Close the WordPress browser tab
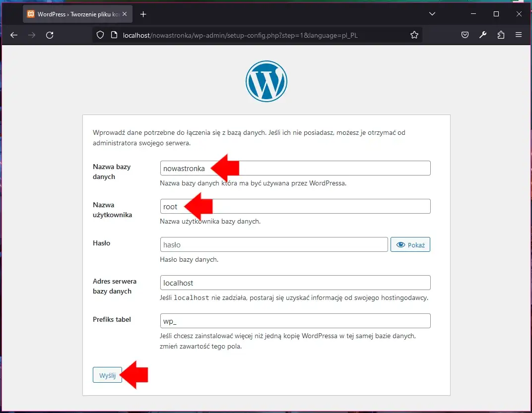This screenshot has width=532, height=413. tap(126, 14)
